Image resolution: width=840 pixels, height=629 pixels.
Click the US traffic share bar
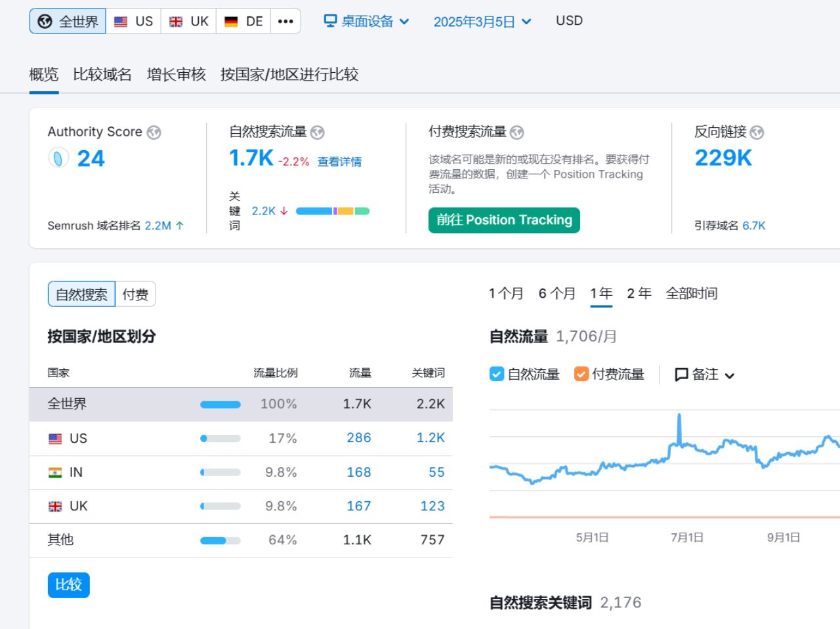pos(220,439)
